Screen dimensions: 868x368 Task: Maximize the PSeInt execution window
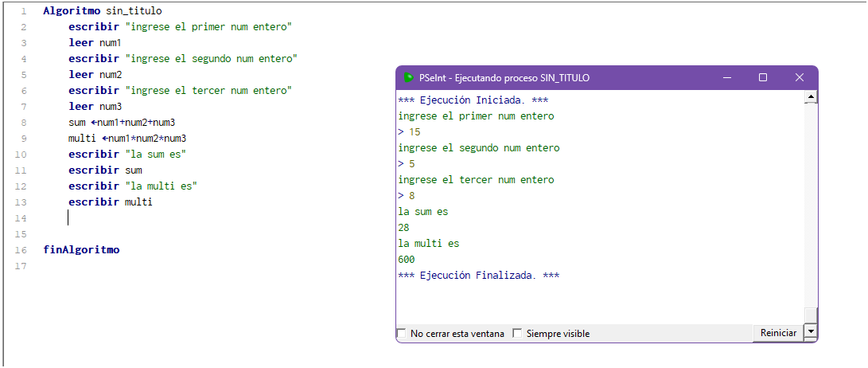click(x=763, y=77)
